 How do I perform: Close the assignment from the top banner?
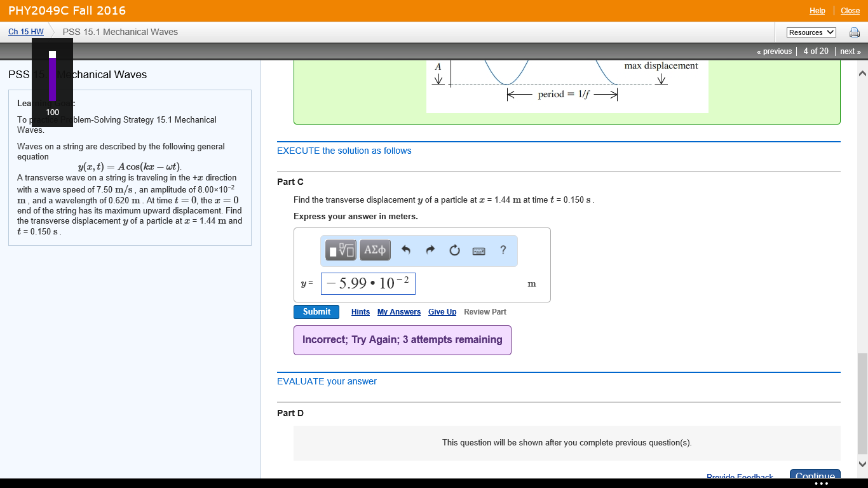pos(850,10)
